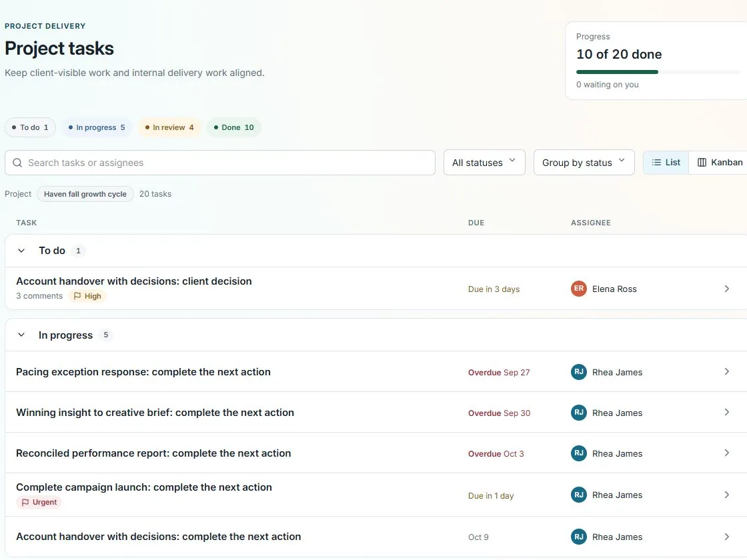Open Account handover: client decision task
This screenshot has width=747, height=560.
click(x=134, y=281)
